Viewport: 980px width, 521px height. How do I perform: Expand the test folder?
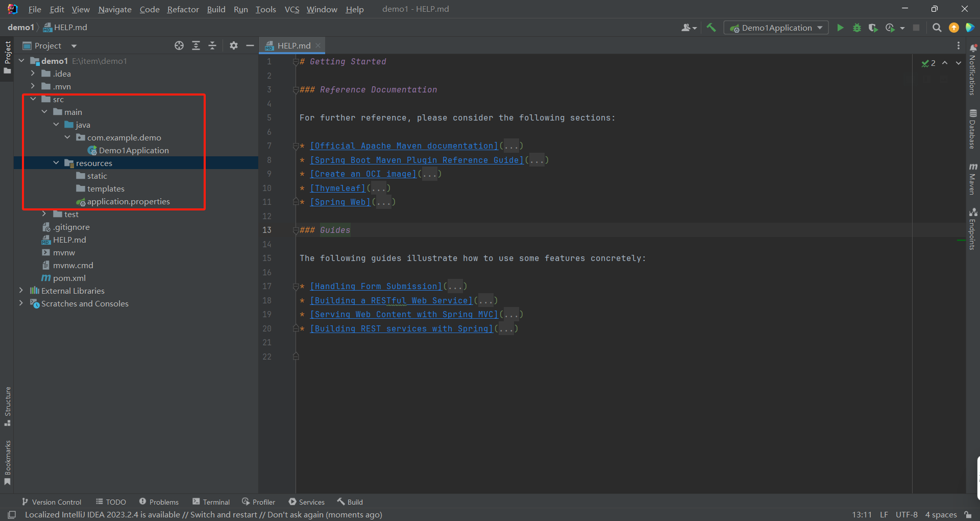[44, 214]
